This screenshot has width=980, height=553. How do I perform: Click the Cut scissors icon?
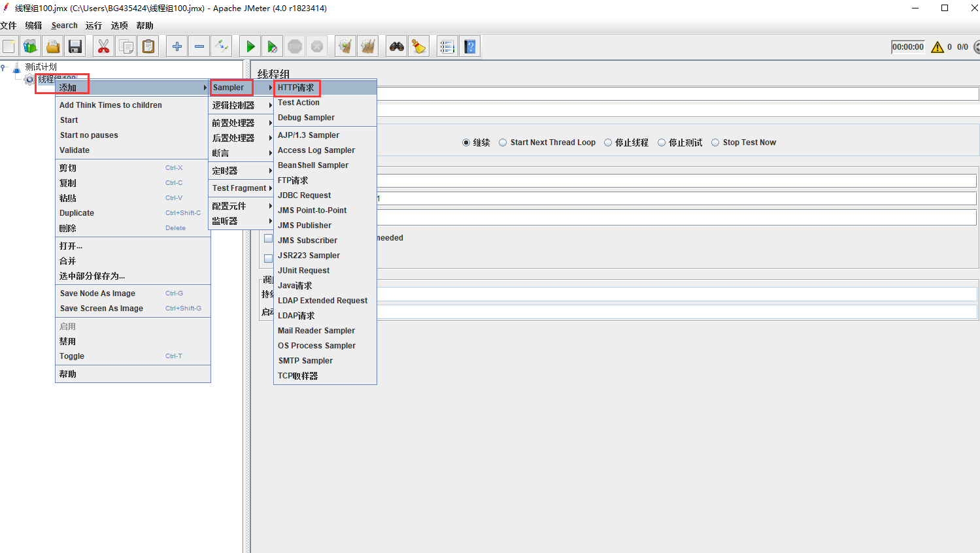pos(103,46)
